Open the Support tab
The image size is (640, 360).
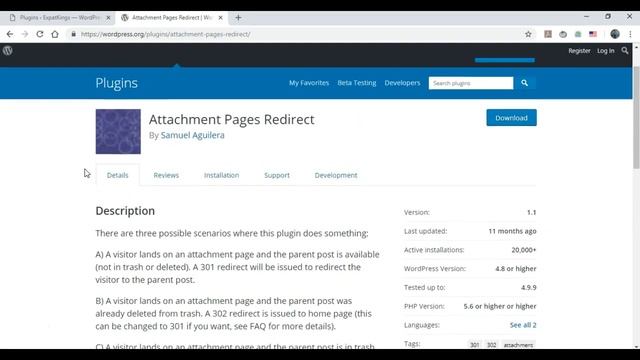[x=277, y=175]
